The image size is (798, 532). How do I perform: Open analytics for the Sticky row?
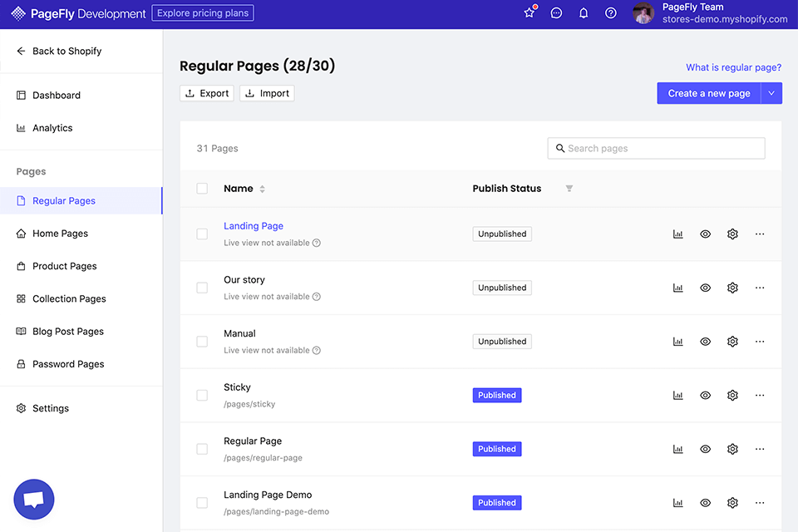click(678, 395)
